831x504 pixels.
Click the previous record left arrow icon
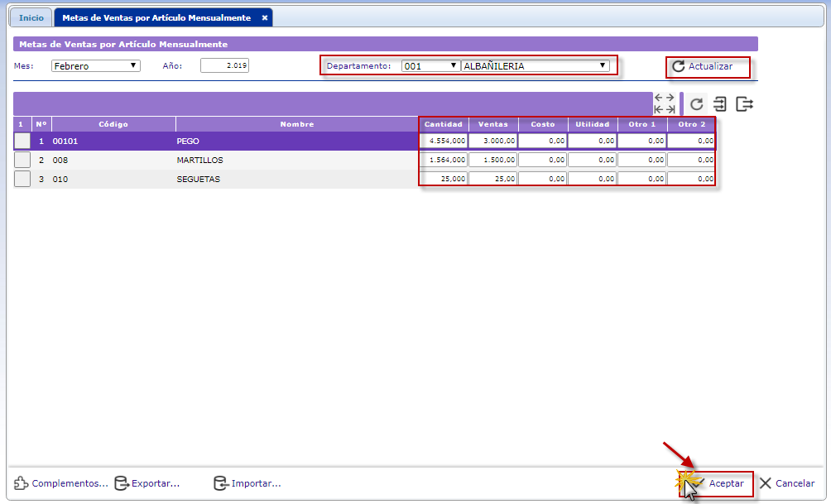pyautogui.click(x=659, y=98)
